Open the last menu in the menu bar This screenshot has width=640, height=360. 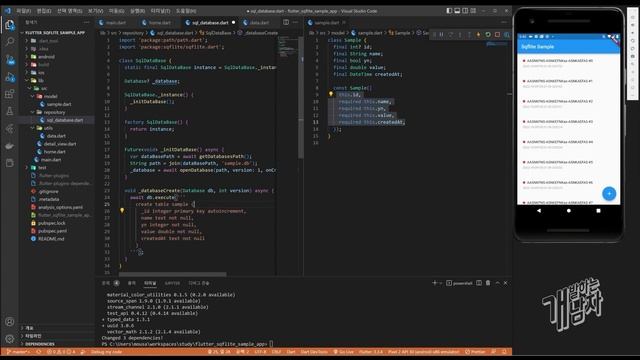[x=186, y=11]
